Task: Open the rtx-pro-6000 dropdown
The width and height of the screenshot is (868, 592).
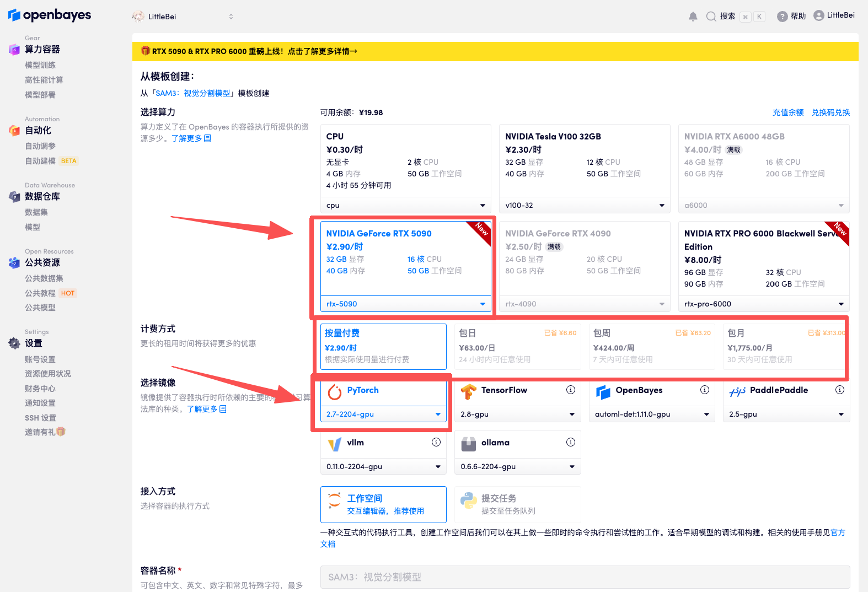Action: pos(764,304)
